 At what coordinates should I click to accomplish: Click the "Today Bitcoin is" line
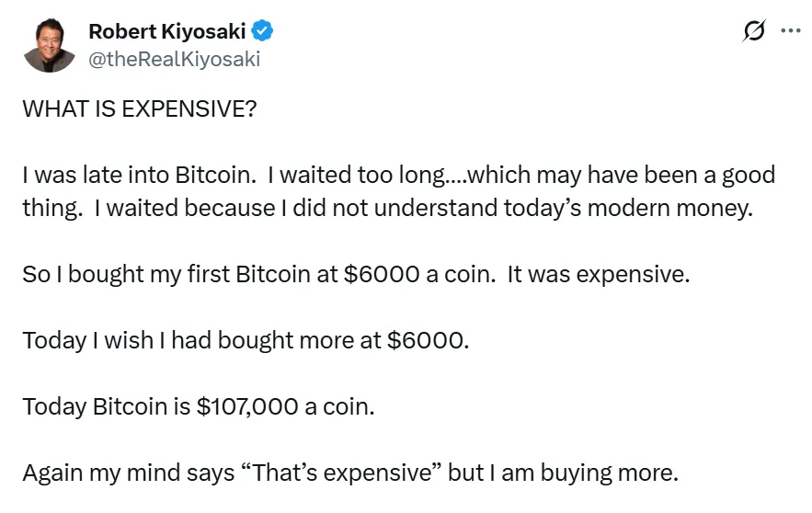click(x=107, y=406)
